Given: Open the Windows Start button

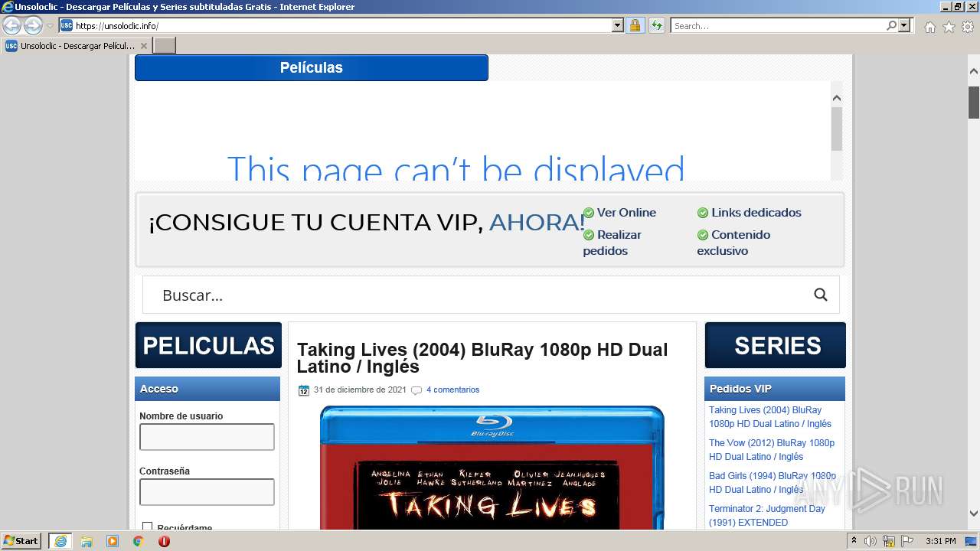Looking at the screenshot, I should [21, 541].
